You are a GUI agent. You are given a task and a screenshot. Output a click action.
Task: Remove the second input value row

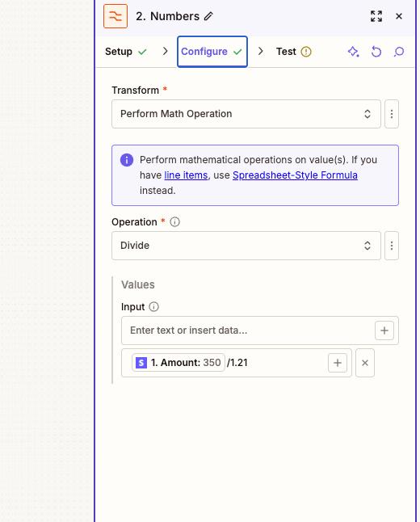tap(365, 363)
